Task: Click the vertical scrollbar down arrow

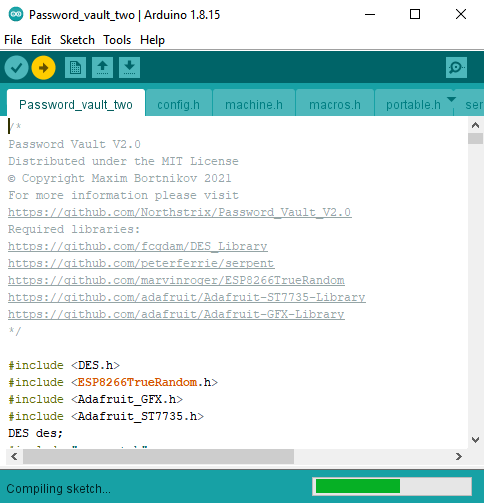Action: 475,440
